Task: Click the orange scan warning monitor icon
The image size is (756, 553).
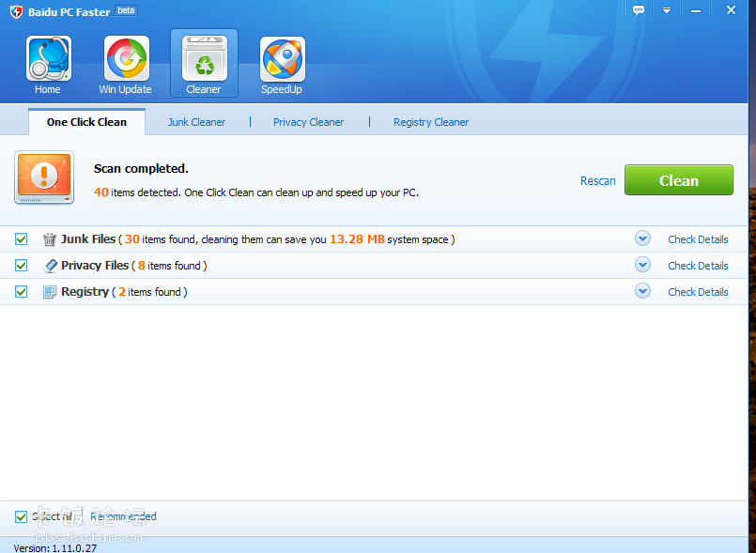Action: coord(44,177)
